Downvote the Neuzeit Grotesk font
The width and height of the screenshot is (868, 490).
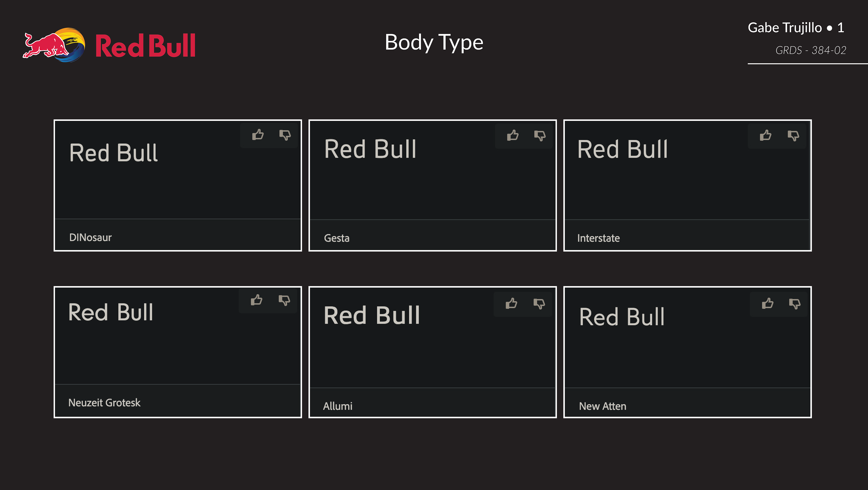[x=284, y=300]
